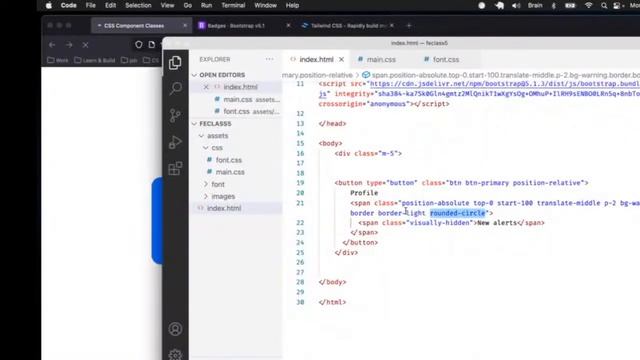Open the Selection menu

click(x=138, y=5)
